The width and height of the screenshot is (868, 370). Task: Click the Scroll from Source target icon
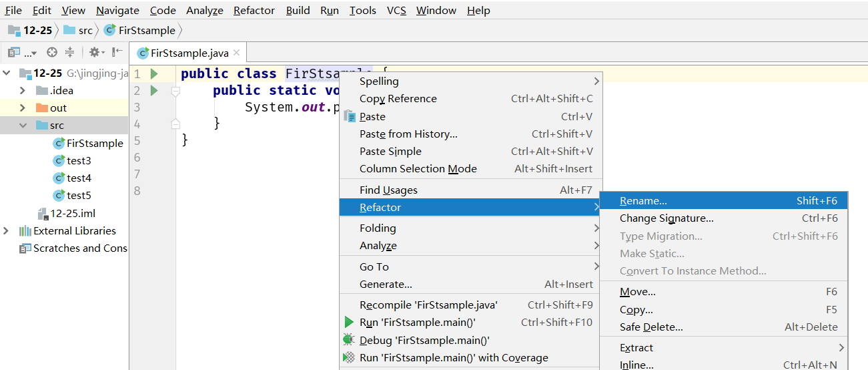[x=51, y=52]
